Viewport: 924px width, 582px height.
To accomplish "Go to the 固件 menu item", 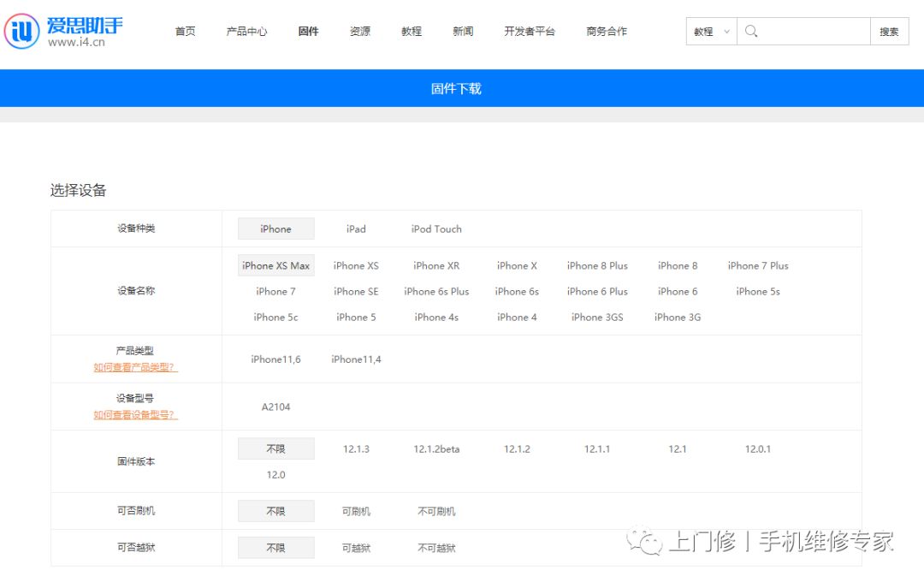I will 308,32.
